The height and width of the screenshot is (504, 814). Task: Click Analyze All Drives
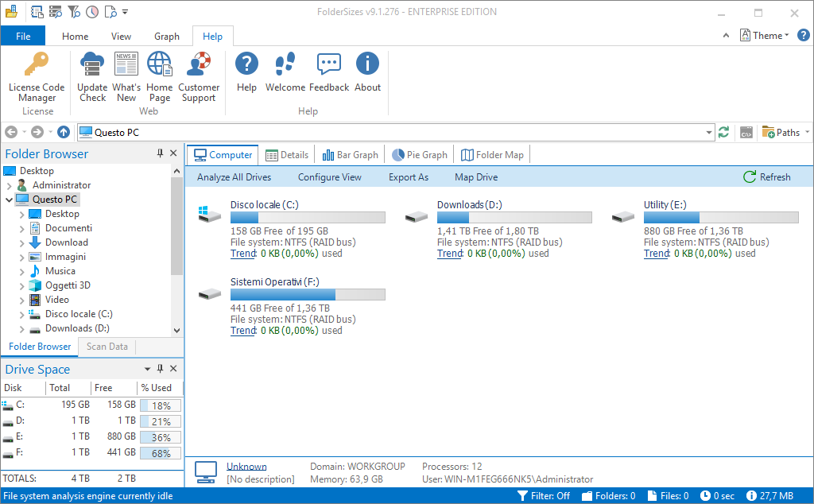(x=235, y=177)
